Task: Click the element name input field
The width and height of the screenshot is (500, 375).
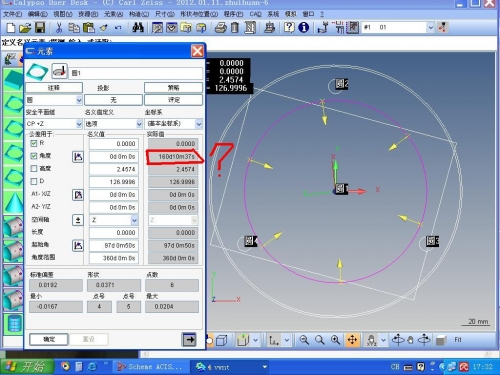Action: click(136, 73)
